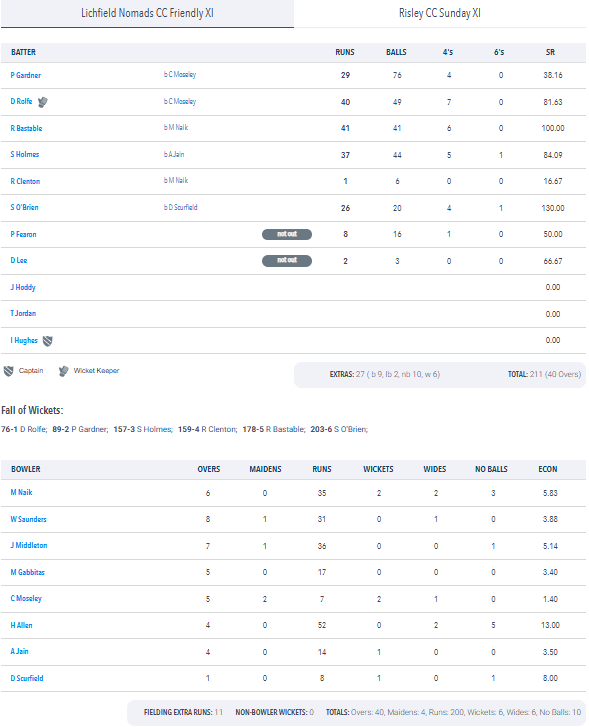589x727 pixels.
Task: Click the SR column header in batting table
Action: (x=550, y=52)
